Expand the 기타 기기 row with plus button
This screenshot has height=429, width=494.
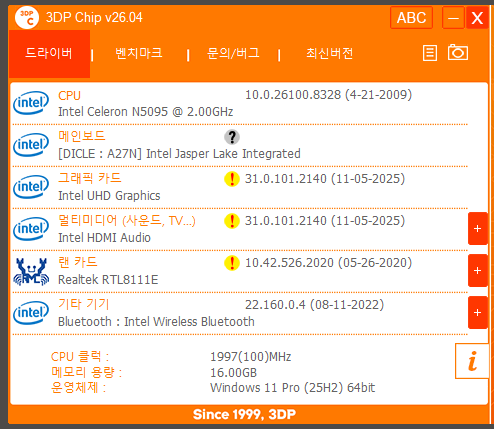tap(478, 313)
